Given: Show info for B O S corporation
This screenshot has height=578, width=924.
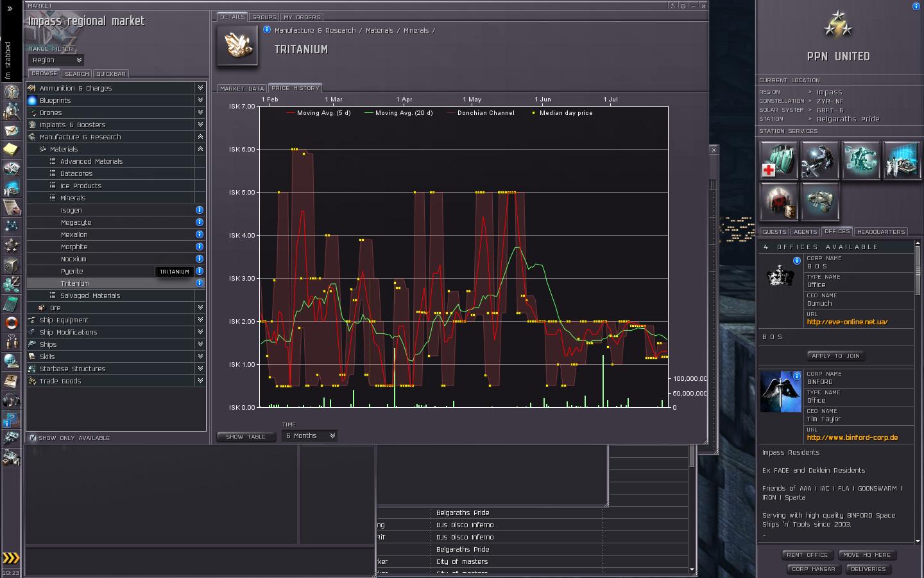Looking at the screenshot, I should coord(797,261).
